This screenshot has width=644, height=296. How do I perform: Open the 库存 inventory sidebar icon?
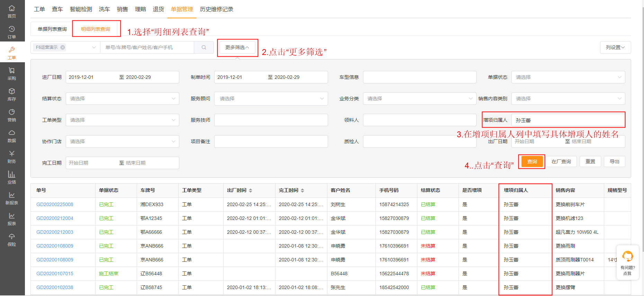(x=12, y=94)
